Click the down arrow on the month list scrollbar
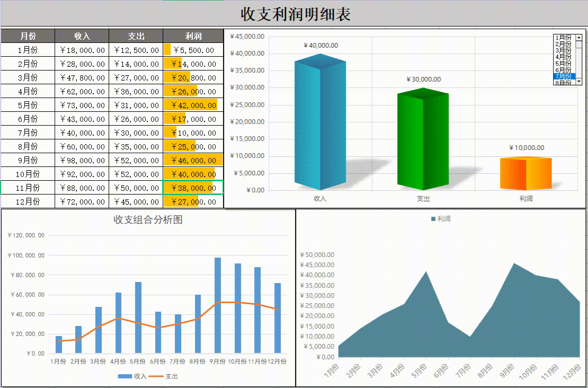588x388 pixels. point(579,81)
